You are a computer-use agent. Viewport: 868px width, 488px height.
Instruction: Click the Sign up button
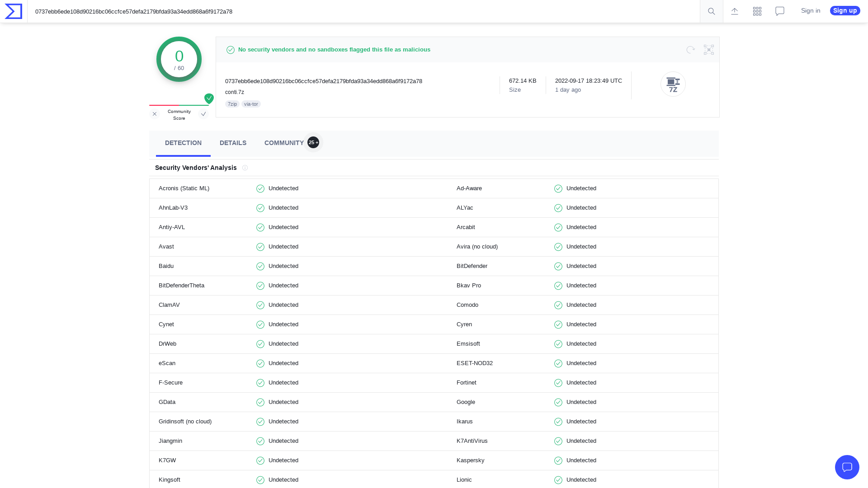pyautogui.click(x=845, y=11)
